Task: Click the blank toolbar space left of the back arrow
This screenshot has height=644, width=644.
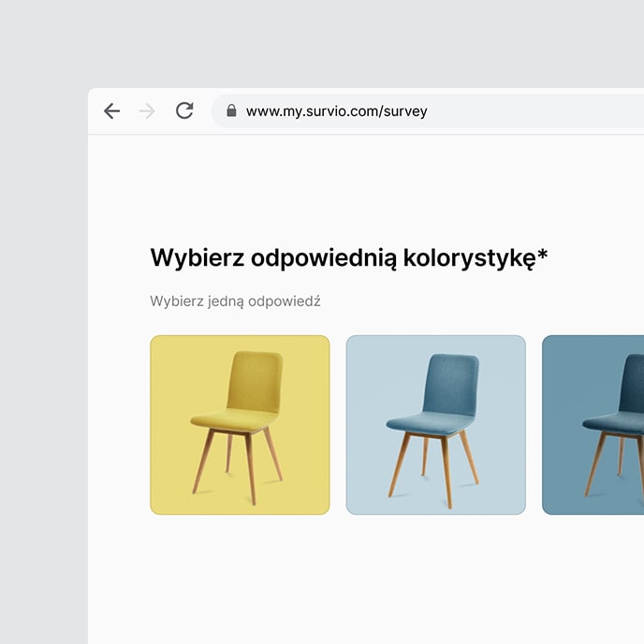Action: pyautogui.click(x=95, y=111)
